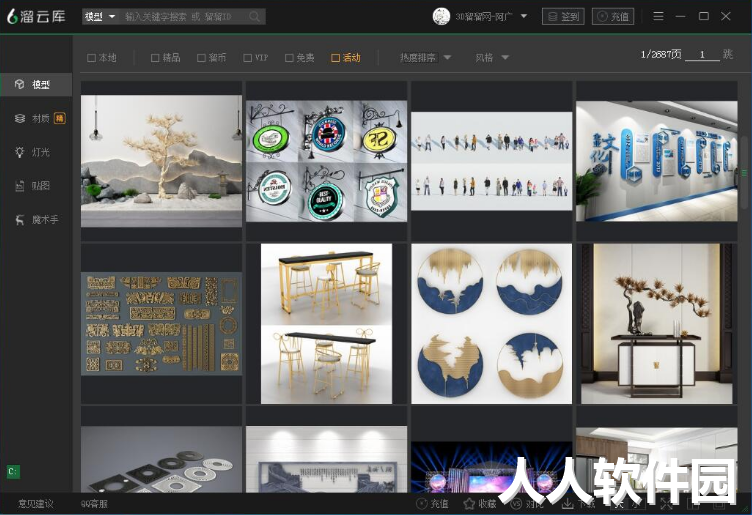Screen dimensions: 752x515
Task: Click the username 3D溜溜网-阿广
Action: [x=483, y=17]
